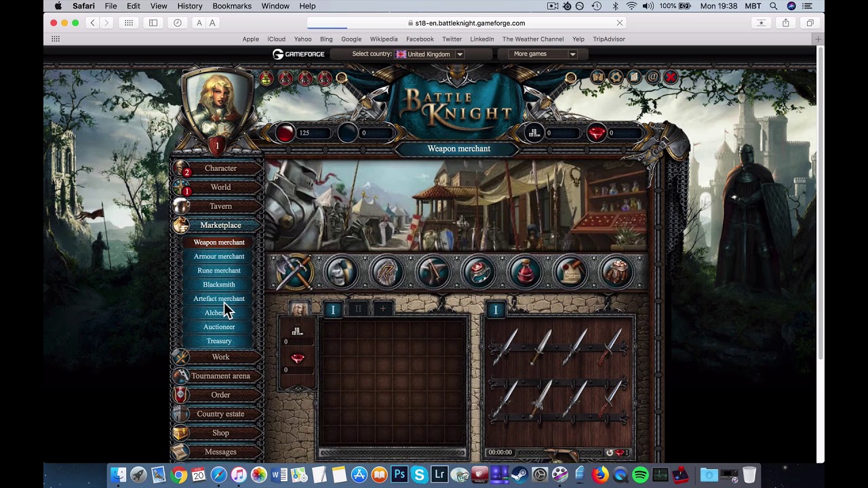The height and width of the screenshot is (488, 868).
Task: Open Country estate menu
Action: [220, 413]
